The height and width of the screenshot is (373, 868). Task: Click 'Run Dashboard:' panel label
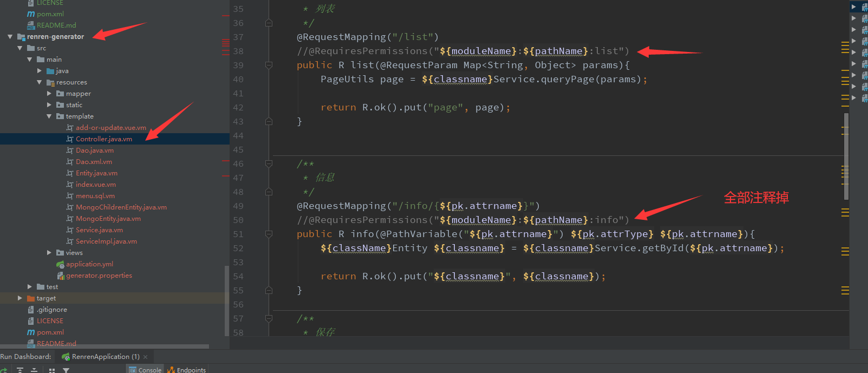pos(26,357)
